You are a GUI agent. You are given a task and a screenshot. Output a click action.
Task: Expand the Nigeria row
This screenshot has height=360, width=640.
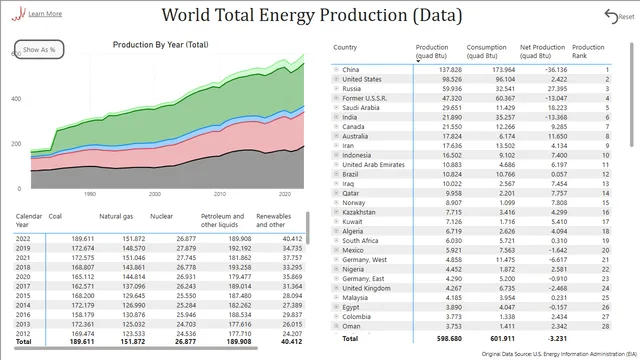(x=336, y=269)
